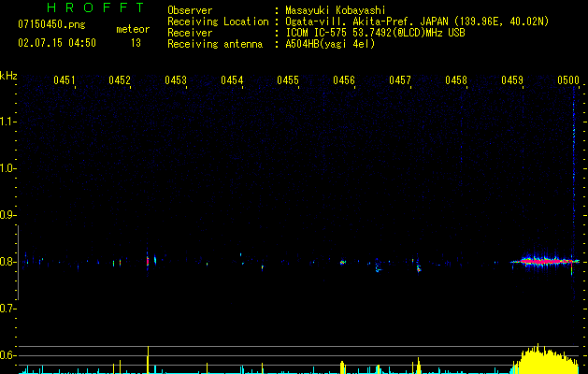Click the bright meteor echo after 0452
This screenshot has height=374, width=588.
(x=148, y=261)
